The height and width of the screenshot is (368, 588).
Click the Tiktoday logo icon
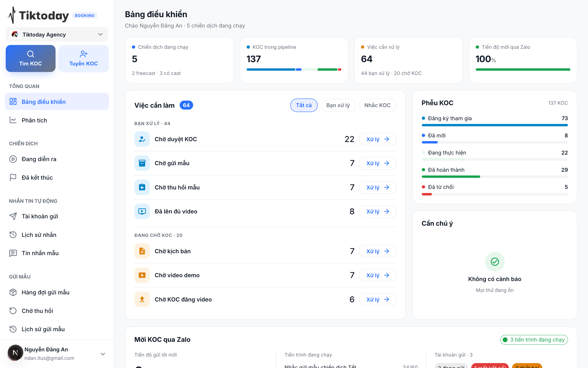pyautogui.click(x=11, y=15)
